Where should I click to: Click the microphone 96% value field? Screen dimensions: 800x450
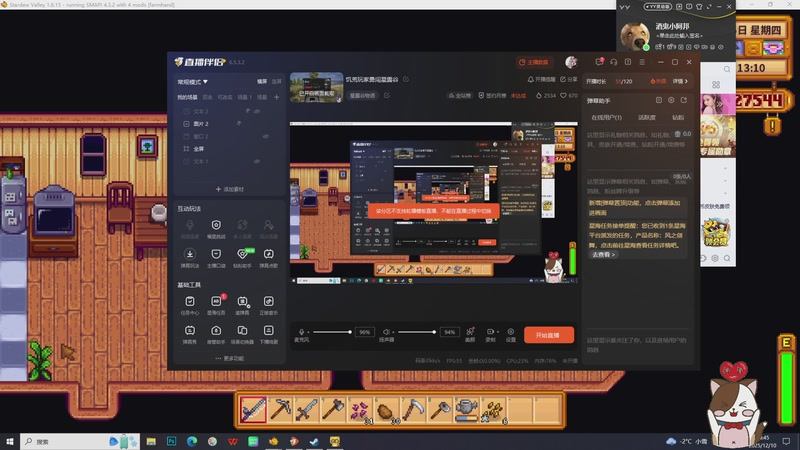(x=364, y=332)
